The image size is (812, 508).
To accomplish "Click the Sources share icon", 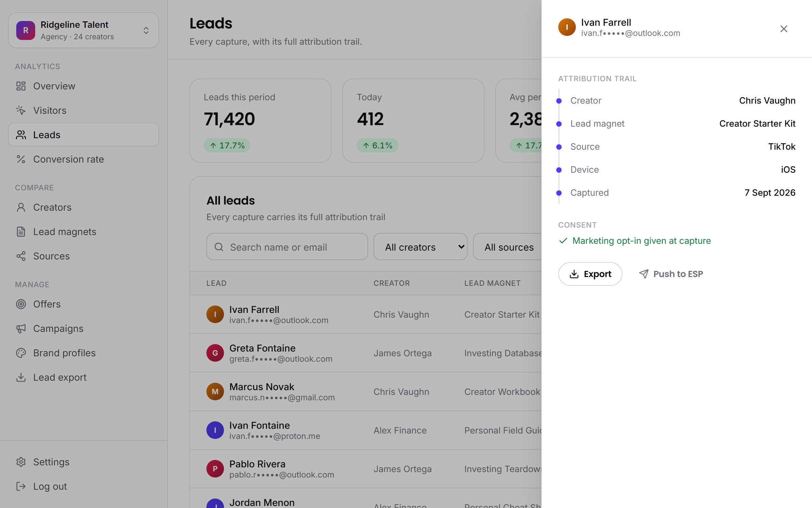I will tap(21, 256).
